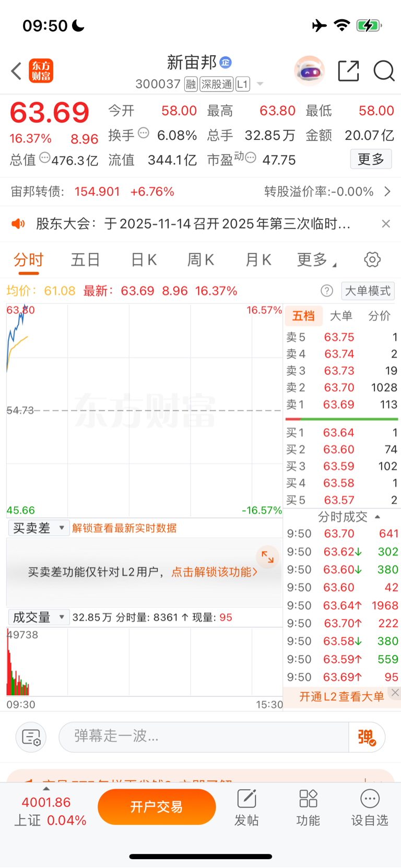Open the 买卖差 indicator dropdown
Viewport: 401px width, 868px height.
[39, 528]
